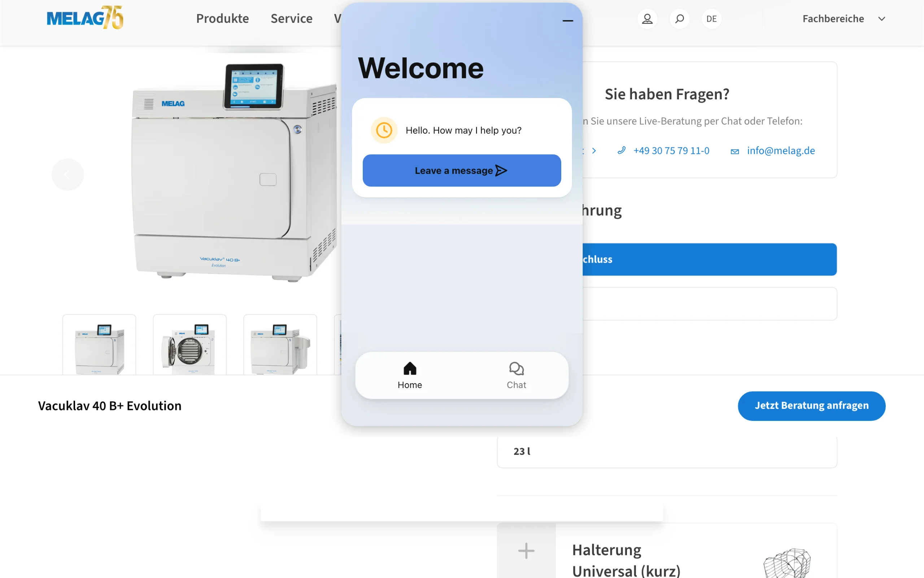
Task: Click the info@melag.de email link
Action: [x=781, y=151]
